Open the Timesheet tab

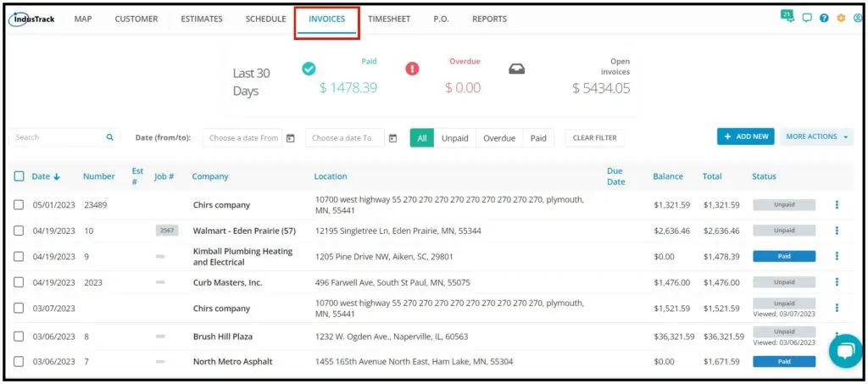389,19
